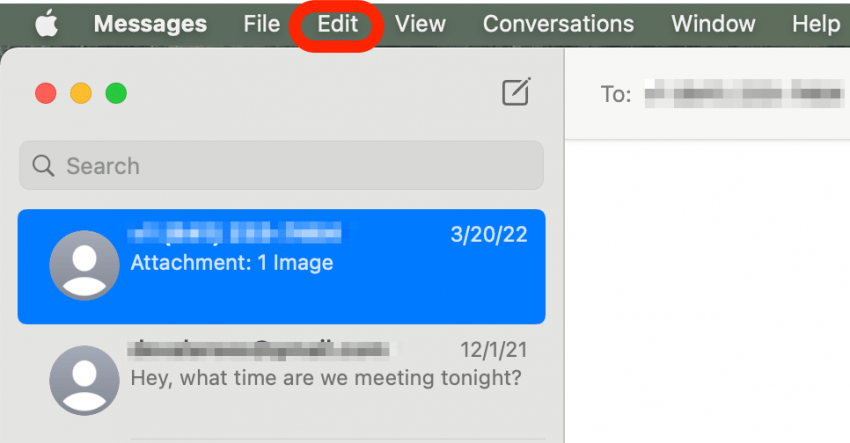Open the Apple menu
850x443 pixels.
[46, 24]
